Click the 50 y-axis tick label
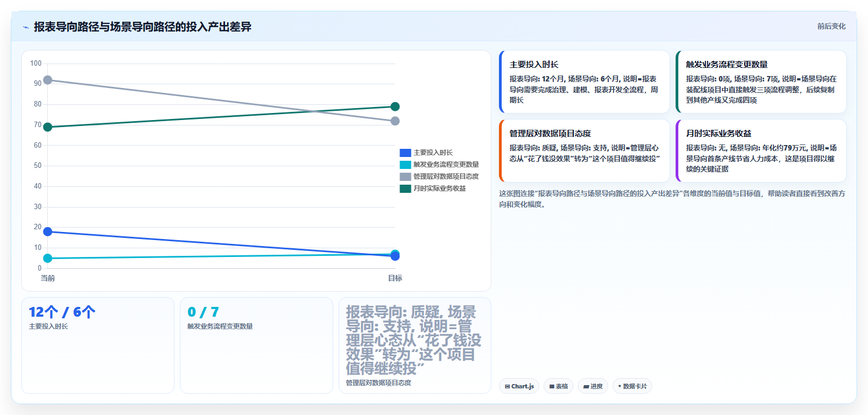This screenshot has width=868, height=415. tap(38, 166)
